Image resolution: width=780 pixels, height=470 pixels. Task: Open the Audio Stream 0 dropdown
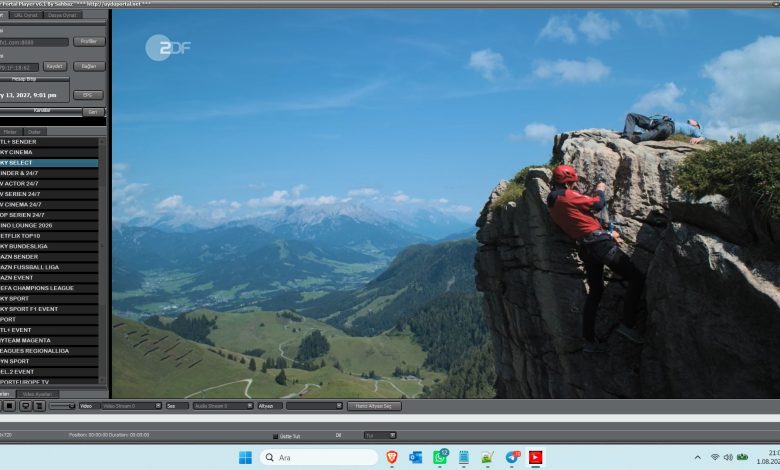pos(223,406)
